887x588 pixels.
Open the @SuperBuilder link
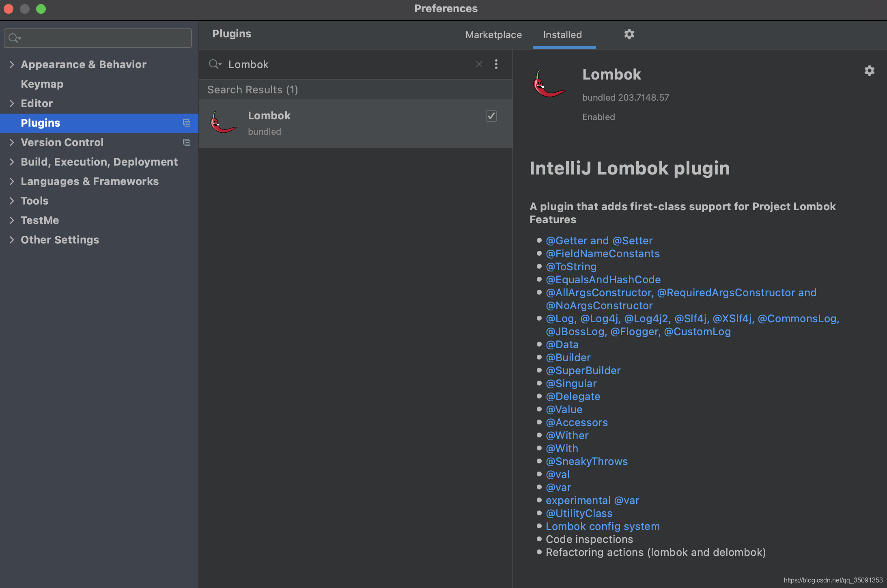pyautogui.click(x=583, y=370)
